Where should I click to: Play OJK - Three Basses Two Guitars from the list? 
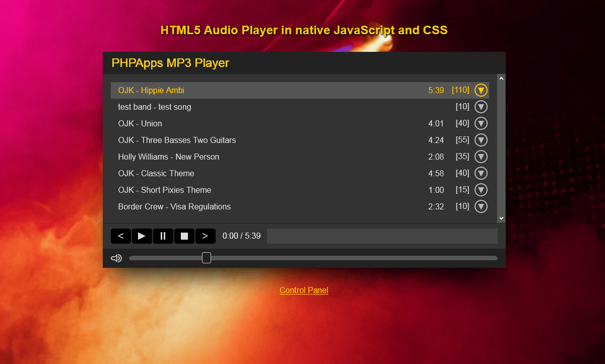coord(177,140)
